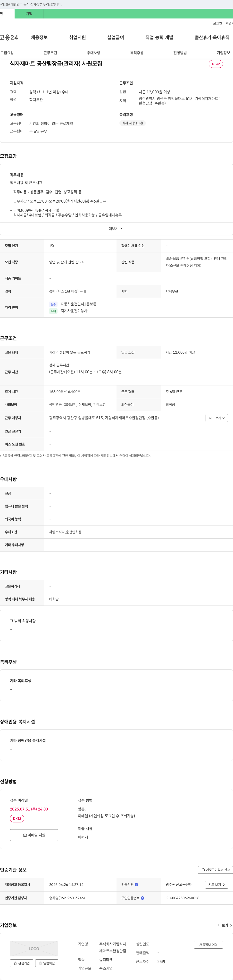Select the deadline 2025.07.31 (목) 24:00

point(29,809)
